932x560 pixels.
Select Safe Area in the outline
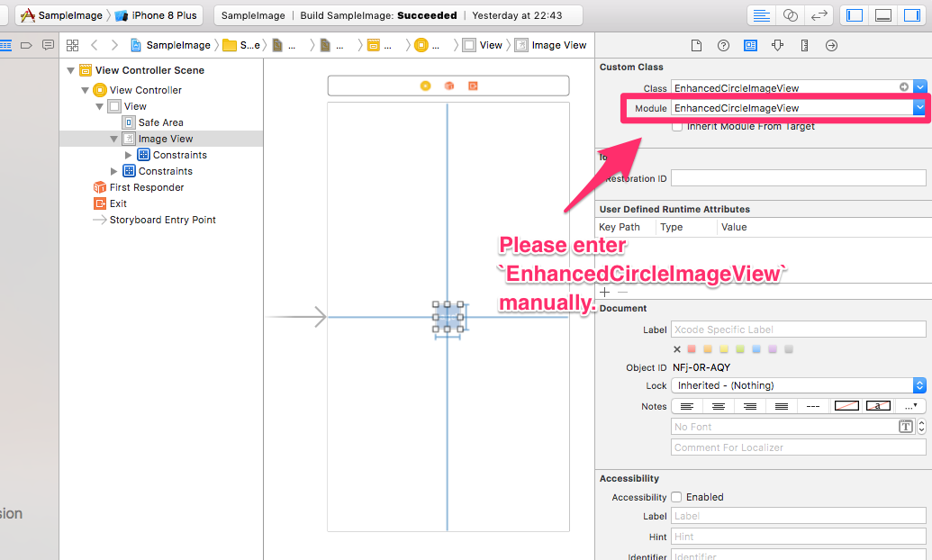153,122
